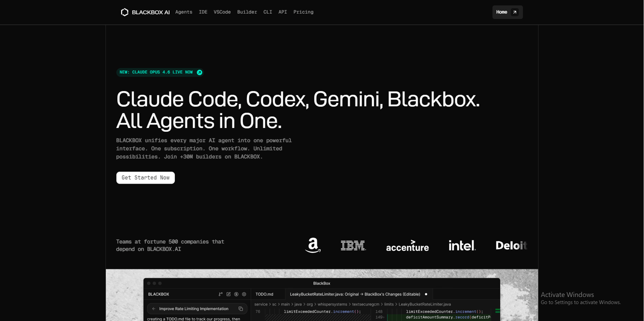The image size is (644, 321).
Task: Click the service breadcrumb segment
Action: coord(261,304)
